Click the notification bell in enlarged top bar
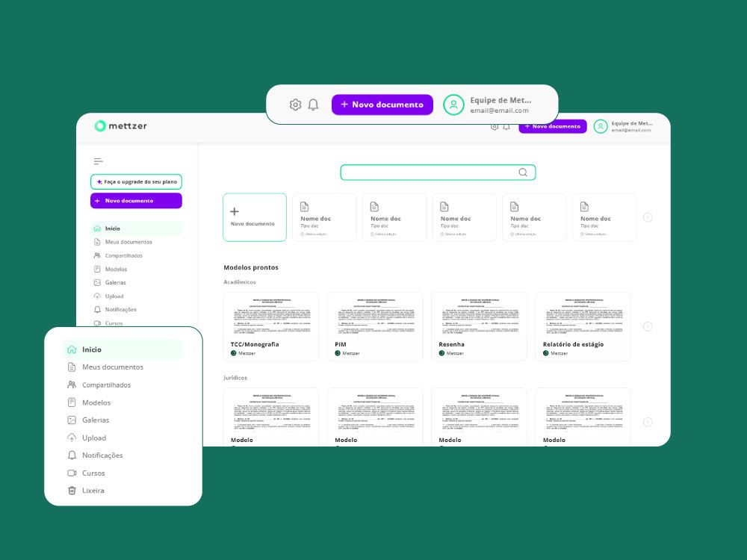This screenshot has width=747, height=560. pyautogui.click(x=313, y=105)
